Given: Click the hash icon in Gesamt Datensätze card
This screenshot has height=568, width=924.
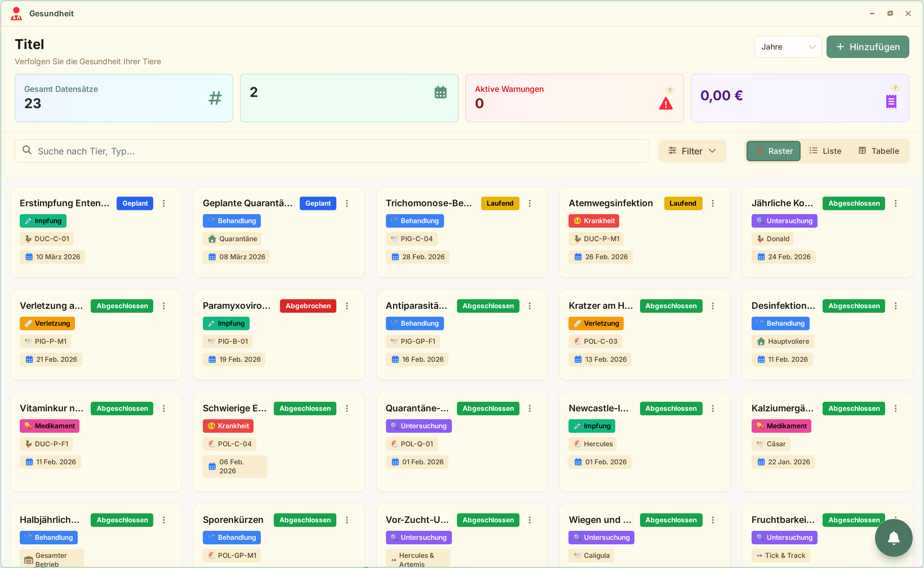Looking at the screenshot, I should click(215, 98).
